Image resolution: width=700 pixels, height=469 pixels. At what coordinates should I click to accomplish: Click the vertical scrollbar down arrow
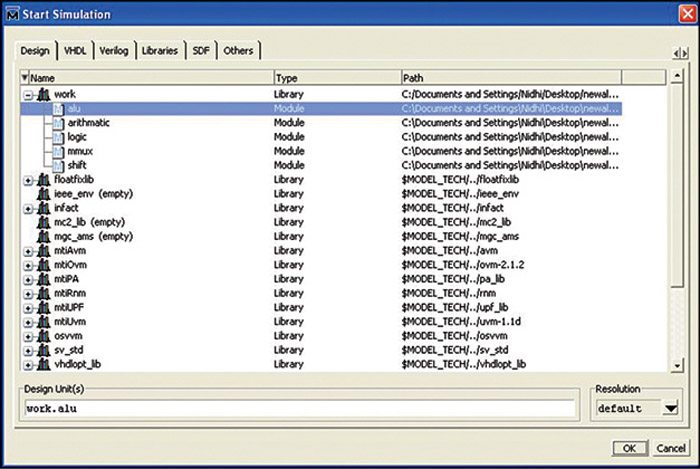point(677,366)
